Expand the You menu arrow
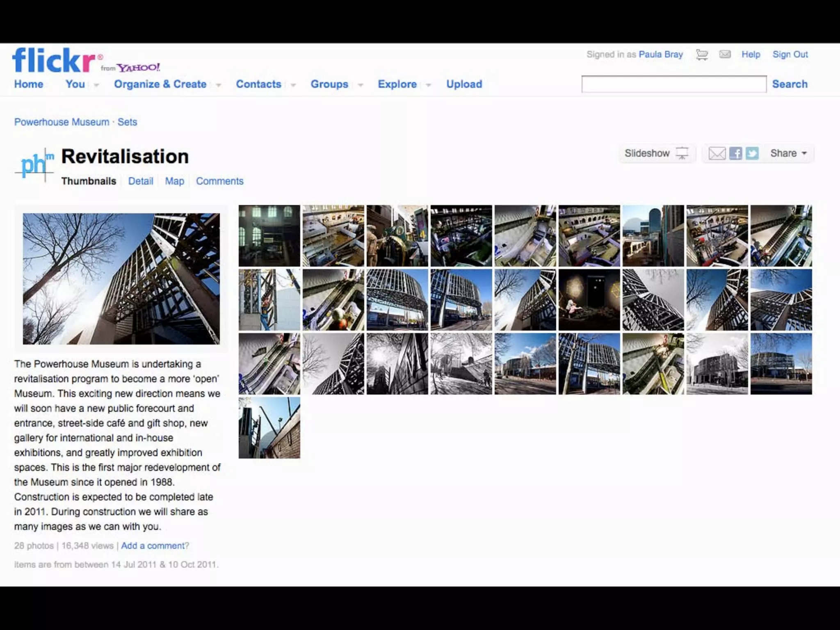Viewport: 840px width, 630px height. pyautogui.click(x=96, y=85)
